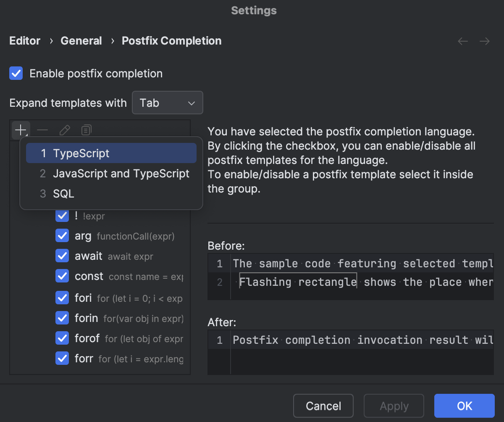
Task: Choose JavaScript and TypeScript menu entry
Action: 111,174
